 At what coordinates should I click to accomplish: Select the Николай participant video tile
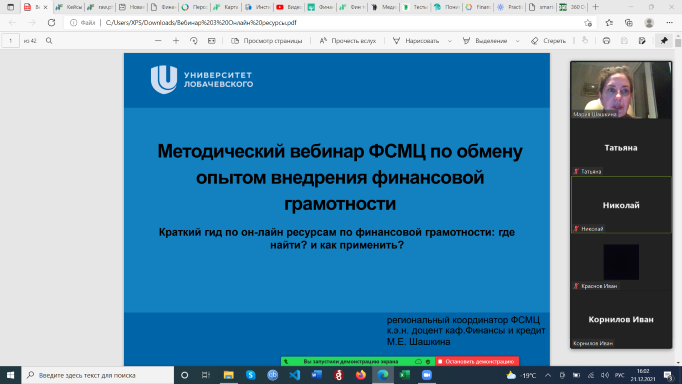tap(621, 205)
